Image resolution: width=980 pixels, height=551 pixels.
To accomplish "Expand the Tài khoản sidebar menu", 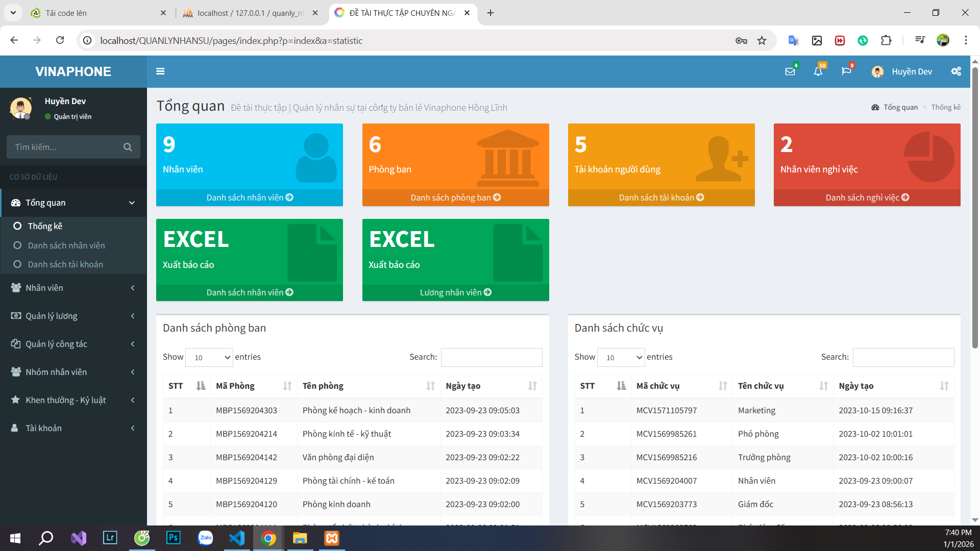I will pyautogui.click(x=73, y=428).
